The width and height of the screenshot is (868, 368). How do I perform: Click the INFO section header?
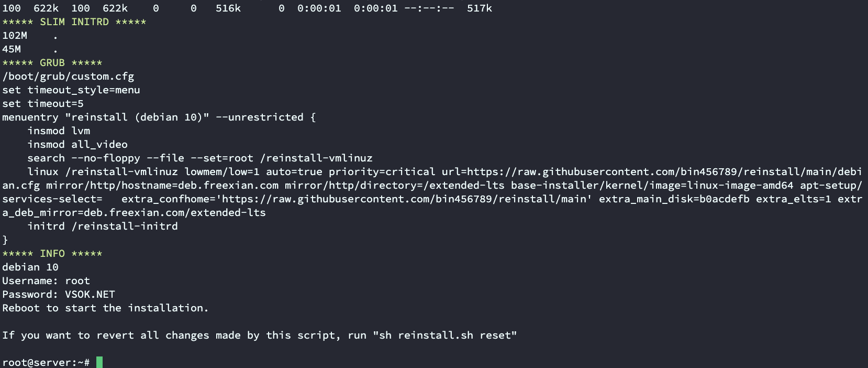(52, 254)
